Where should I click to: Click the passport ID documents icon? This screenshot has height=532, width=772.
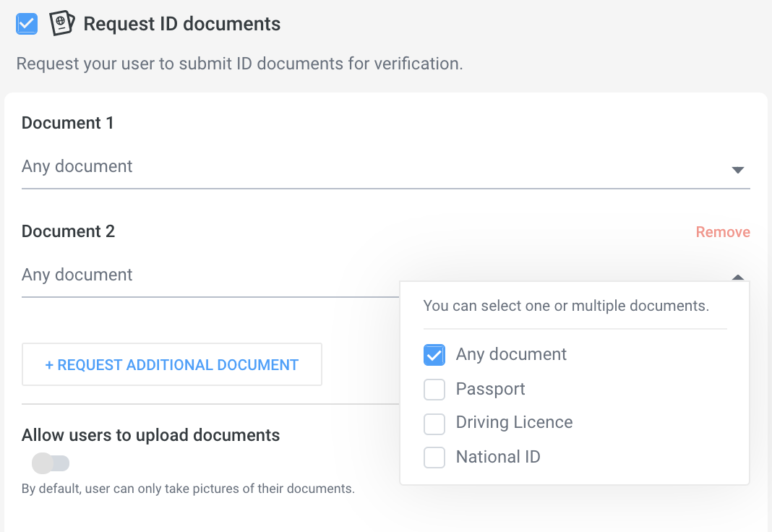62,23
